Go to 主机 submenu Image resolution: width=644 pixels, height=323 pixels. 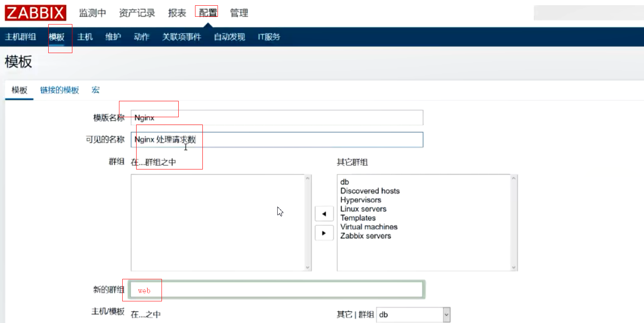[85, 37]
